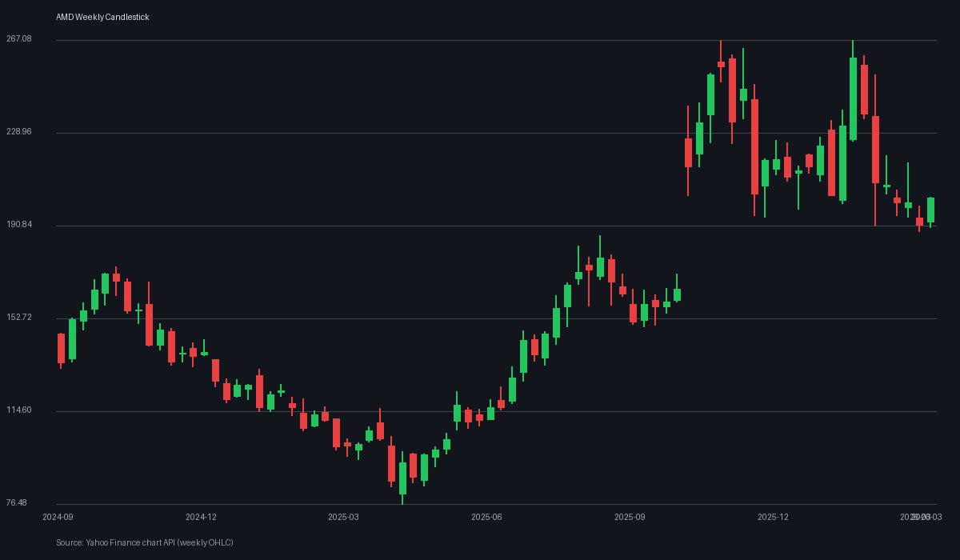Select the 2025-03 date axis label
This screenshot has height=560, width=960.
click(342, 517)
